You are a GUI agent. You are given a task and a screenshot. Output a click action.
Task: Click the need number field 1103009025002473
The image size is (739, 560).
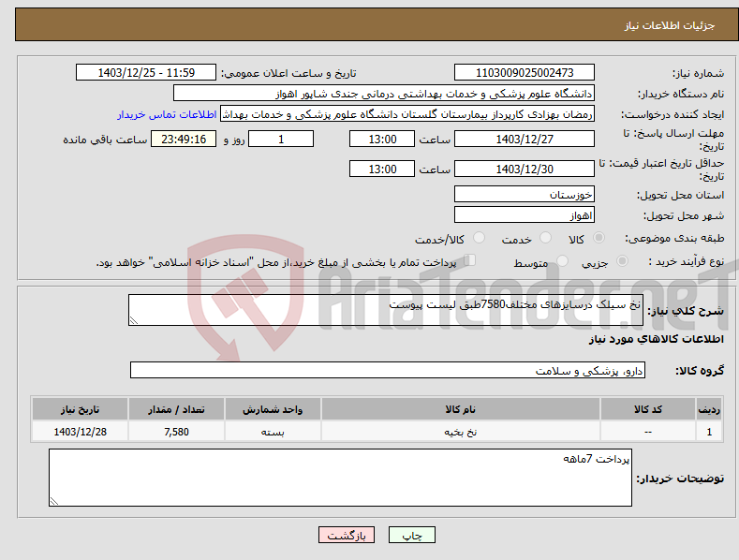point(525,73)
